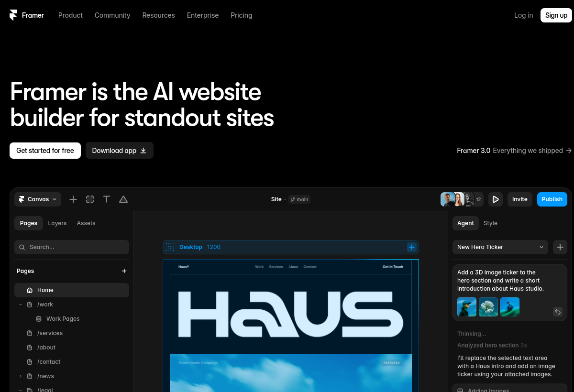Go to Enterprise page
This screenshot has width=574, height=392.
coord(203,15)
